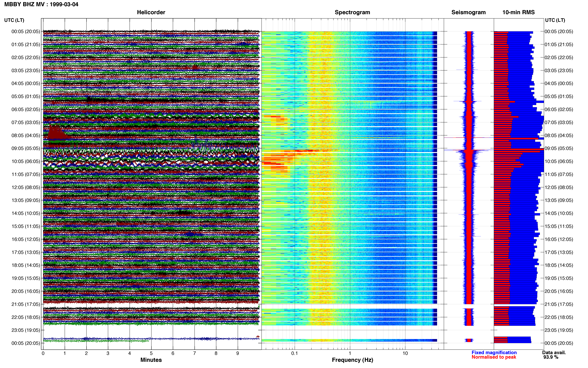Viewport: 588px width, 368px height.
Task: Click the left 21:05 (17:05) time label
Action: [x=26, y=304]
